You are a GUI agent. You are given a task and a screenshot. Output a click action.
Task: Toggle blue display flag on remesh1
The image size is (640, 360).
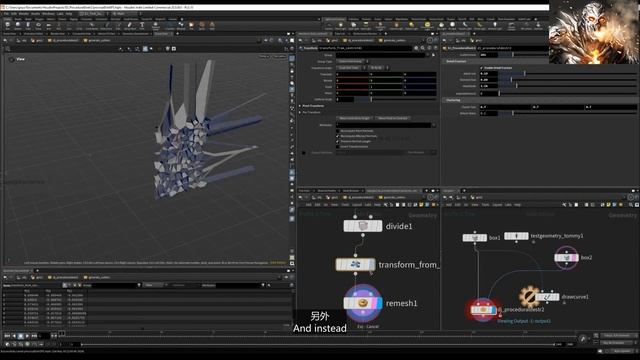tap(380, 303)
